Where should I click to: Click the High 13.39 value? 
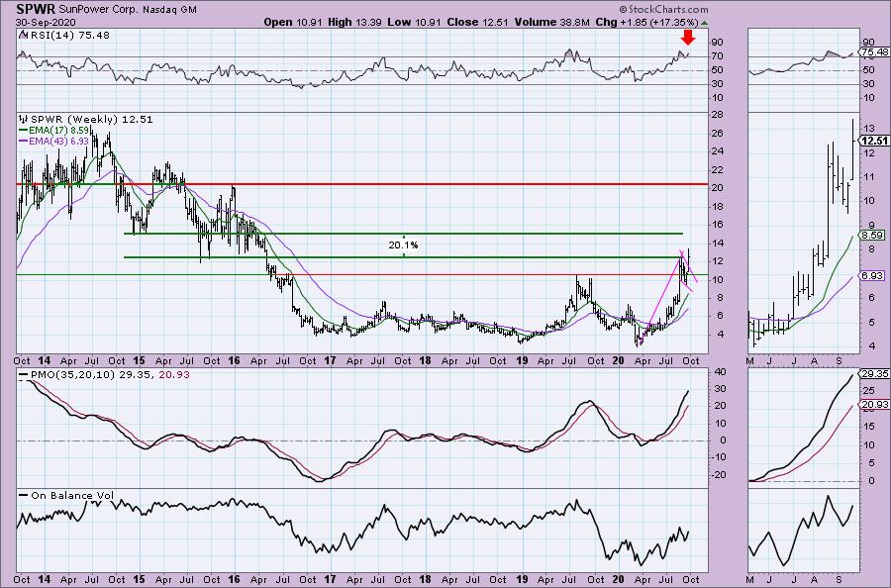(353, 22)
